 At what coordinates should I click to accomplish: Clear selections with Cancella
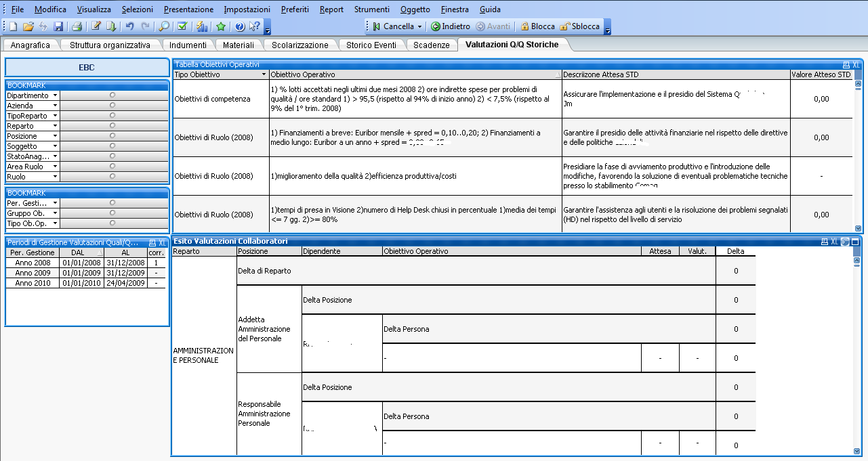pyautogui.click(x=393, y=26)
